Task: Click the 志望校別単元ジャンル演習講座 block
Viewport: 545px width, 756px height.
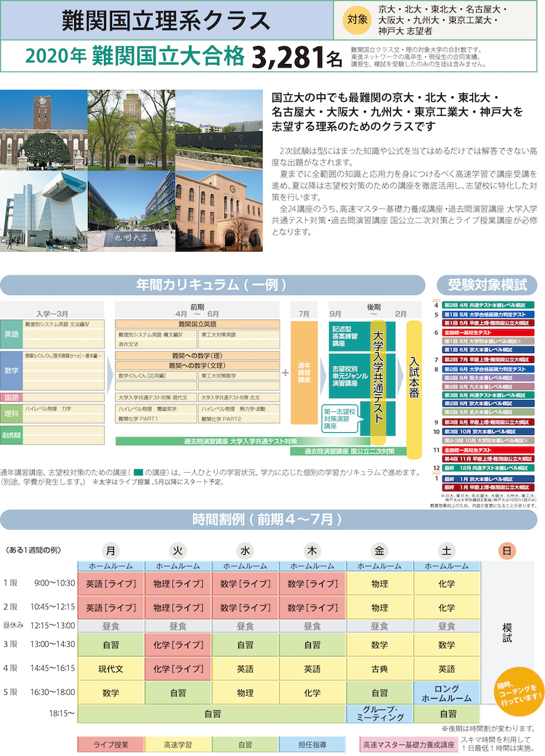Action: pyautogui.click(x=350, y=375)
